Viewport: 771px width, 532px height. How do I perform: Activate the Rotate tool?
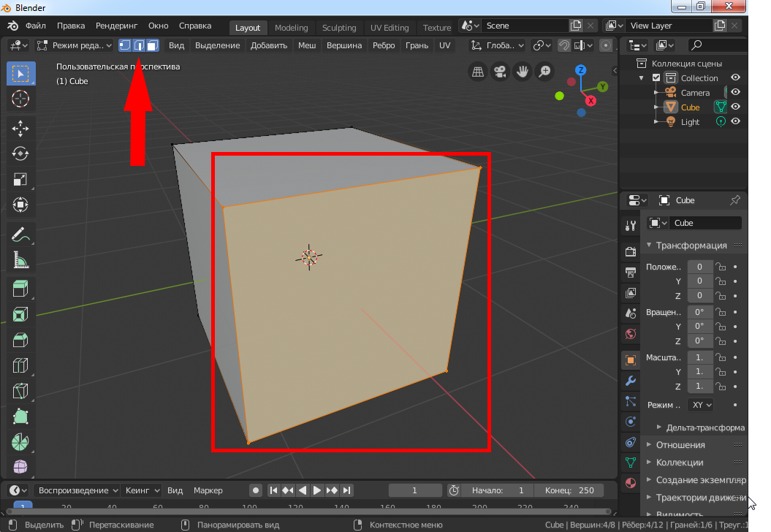pyautogui.click(x=20, y=153)
